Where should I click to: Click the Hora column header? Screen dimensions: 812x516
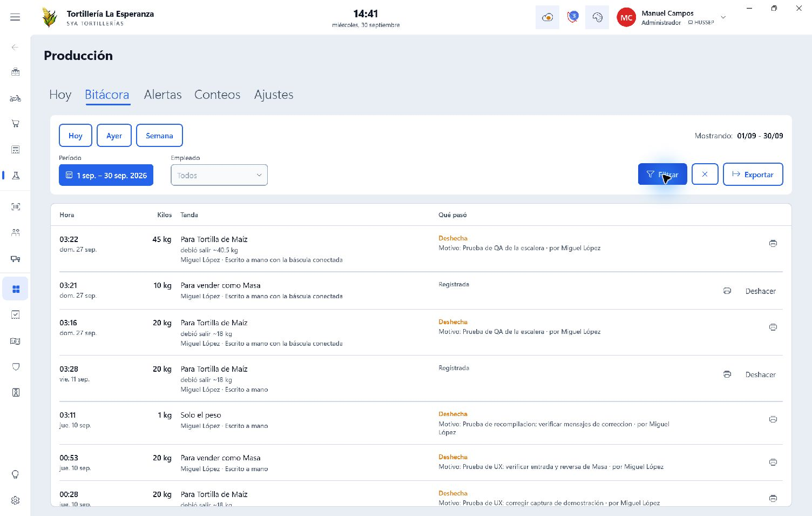tap(67, 215)
